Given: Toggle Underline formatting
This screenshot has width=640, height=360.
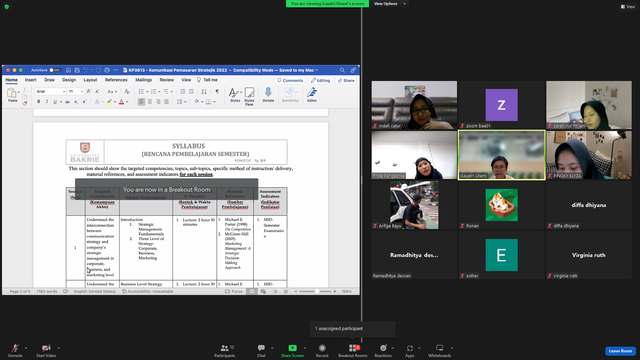Looking at the screenshot, I should tap(55, 102).
